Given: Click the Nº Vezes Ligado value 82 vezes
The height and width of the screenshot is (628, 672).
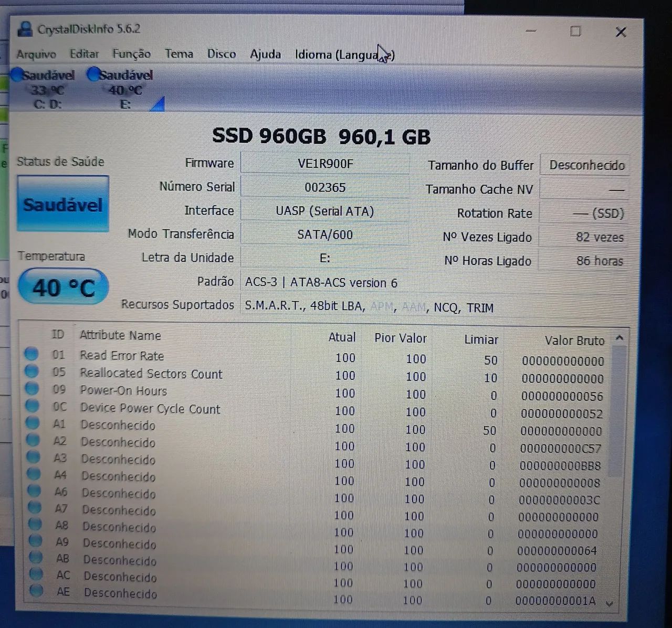Looking at the screenshot, I should pos(584,237).
